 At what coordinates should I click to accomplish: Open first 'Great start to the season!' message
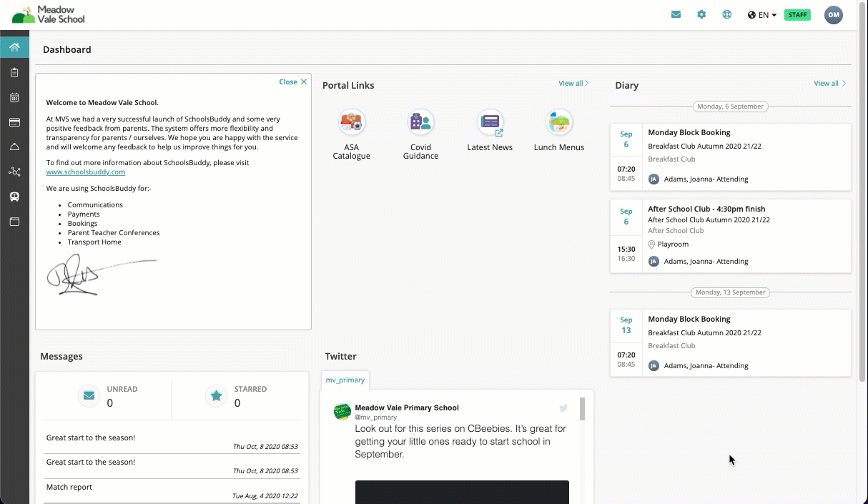pyautogui.click(x=172, y=442)
